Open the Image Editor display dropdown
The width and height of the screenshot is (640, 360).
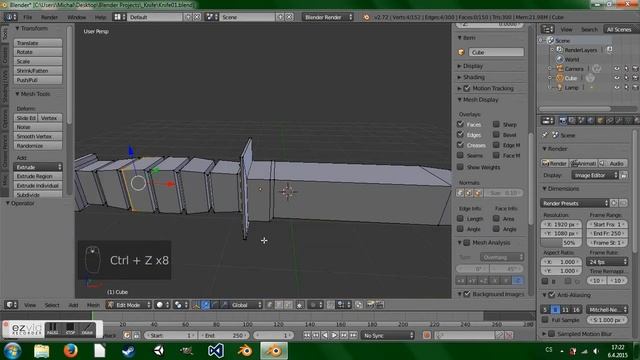595,175
